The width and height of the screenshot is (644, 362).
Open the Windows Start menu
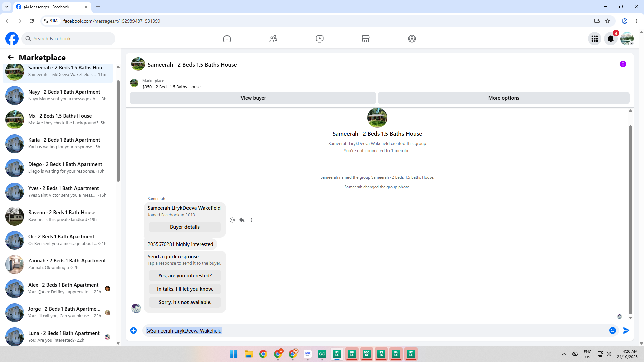(x=234, y=354)
